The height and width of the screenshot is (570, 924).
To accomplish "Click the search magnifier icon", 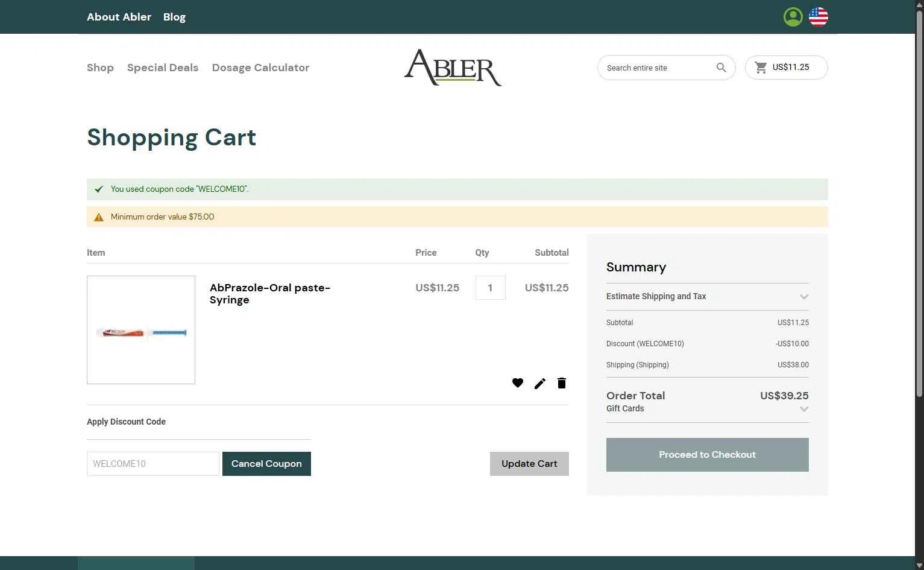I will coord(721,68).
